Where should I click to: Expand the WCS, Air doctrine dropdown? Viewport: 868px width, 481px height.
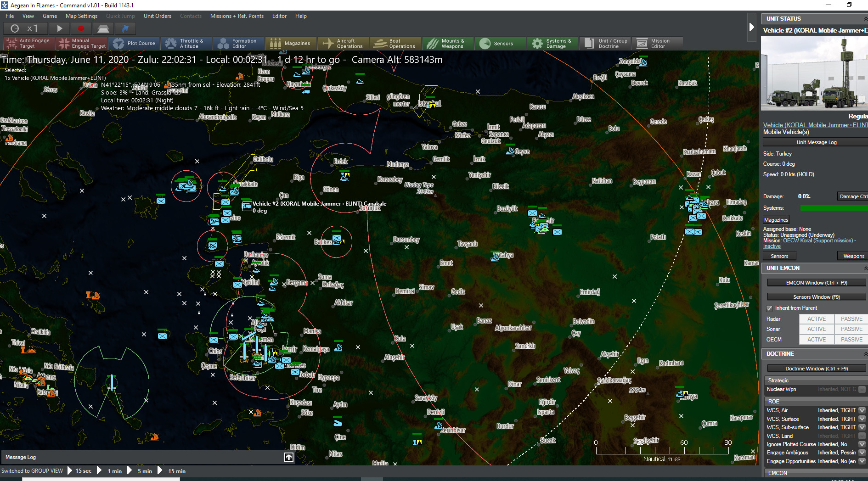(862, 410)
